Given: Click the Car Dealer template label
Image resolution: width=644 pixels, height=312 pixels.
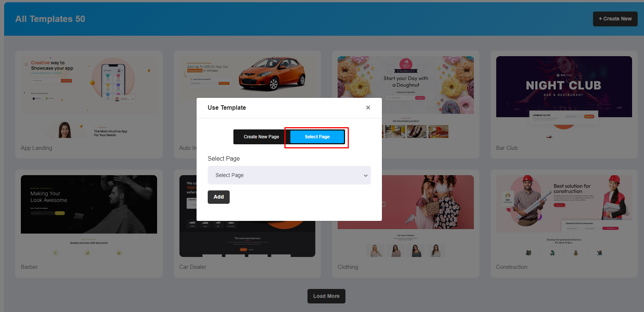Looking at the screenshot, I should [x=192, y=267].
